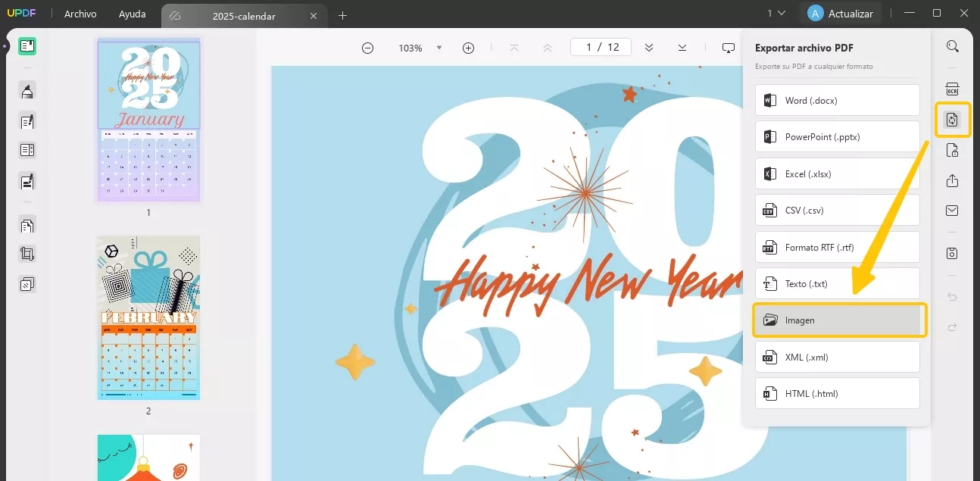Choose the Imagen export option
Viewport: 980px width, 481px height.
(x=839, y=320)
